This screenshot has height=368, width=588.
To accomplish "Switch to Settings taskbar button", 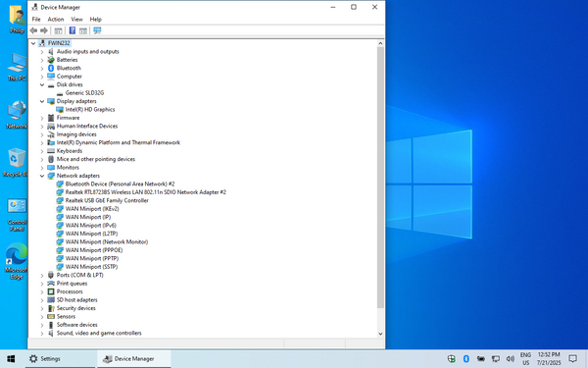I will pos(61,358).
